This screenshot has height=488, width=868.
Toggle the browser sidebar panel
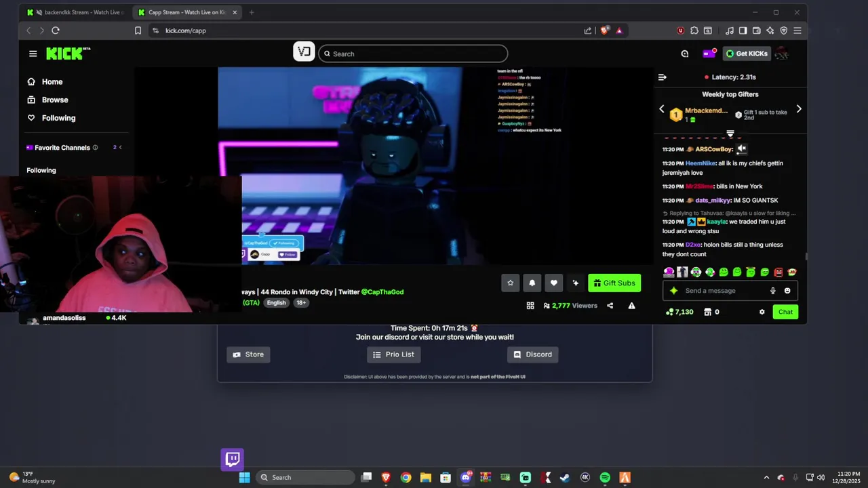click(743, 30)
